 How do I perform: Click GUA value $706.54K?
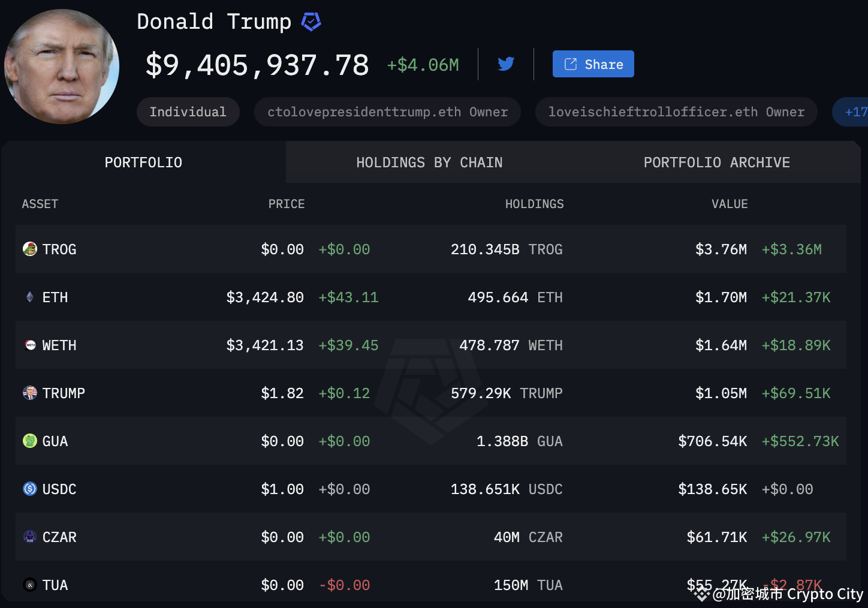click(713, 441)
